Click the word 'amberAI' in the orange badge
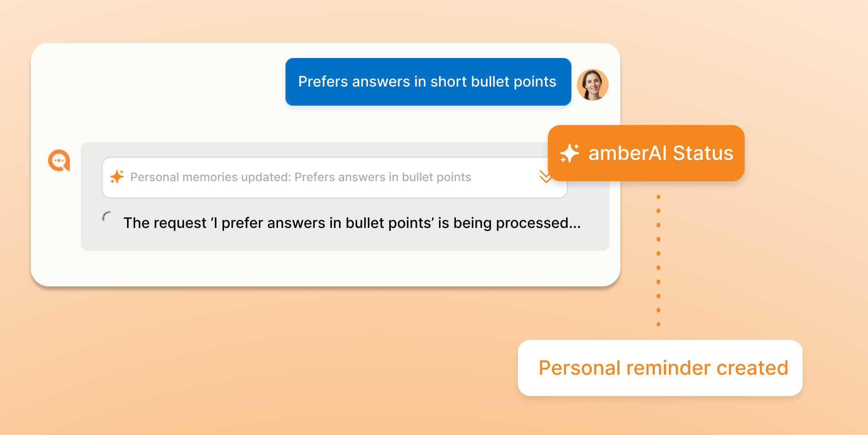Viewport: 868px width, 435px height. [x=628, y=153]
